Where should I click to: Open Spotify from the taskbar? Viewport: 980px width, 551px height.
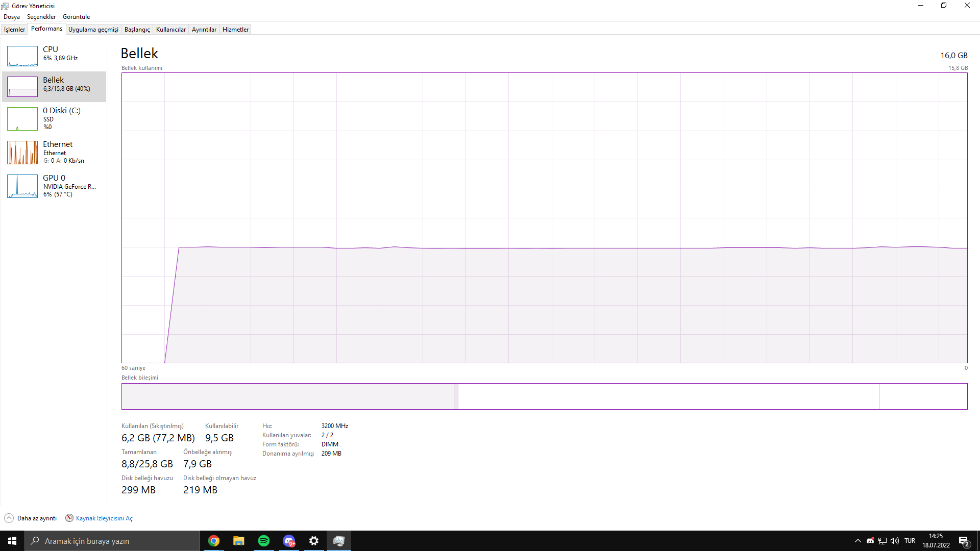click(x=264, y=541)
